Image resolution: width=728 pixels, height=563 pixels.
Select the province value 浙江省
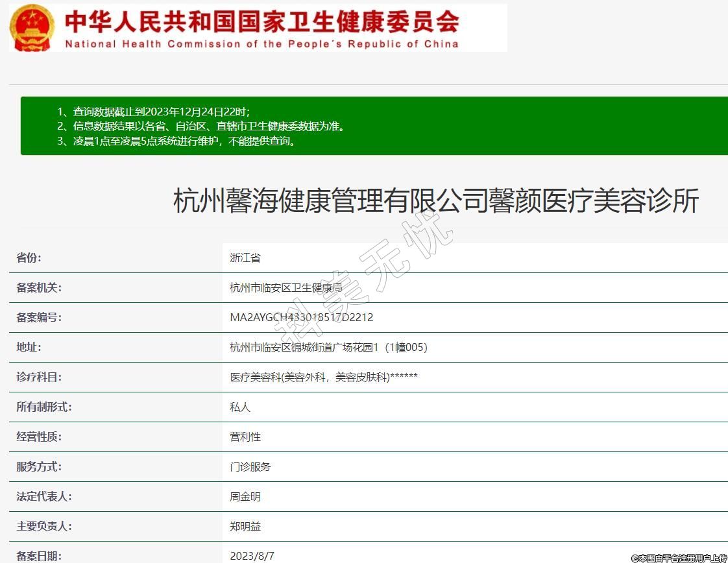point(245,258)
